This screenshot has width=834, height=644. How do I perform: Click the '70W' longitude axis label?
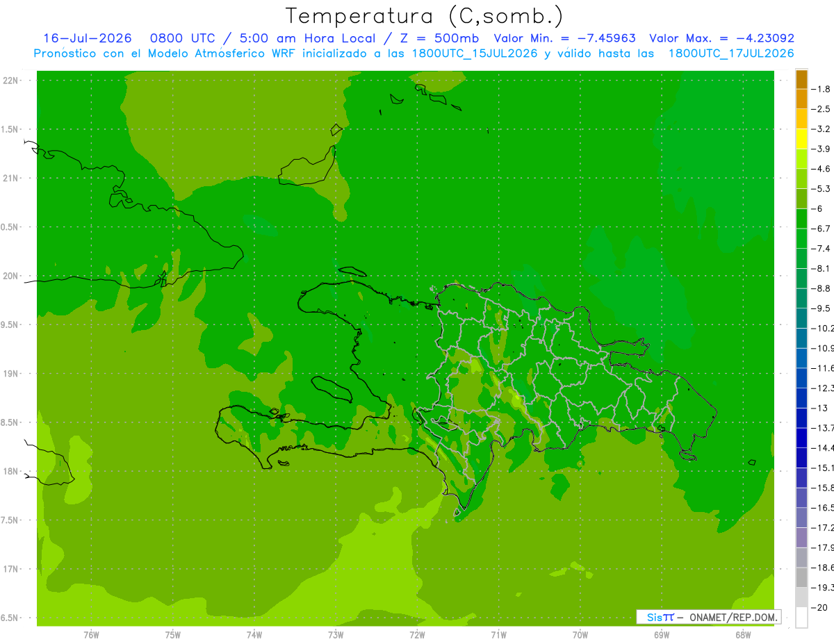pyautogui.click(x=580, y=635)
